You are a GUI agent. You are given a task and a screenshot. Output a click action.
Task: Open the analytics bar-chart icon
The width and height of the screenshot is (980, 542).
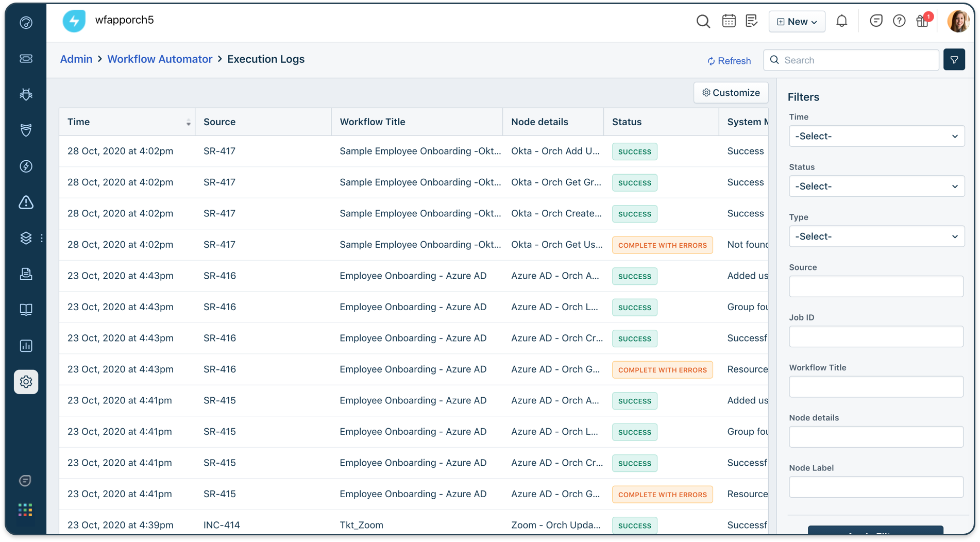click(26, 346)
